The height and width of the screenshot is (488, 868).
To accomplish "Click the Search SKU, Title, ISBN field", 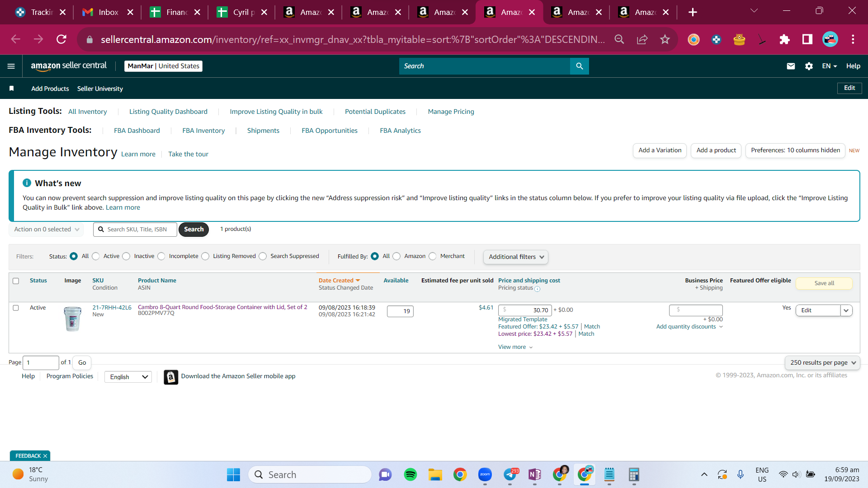I will 135,230.
